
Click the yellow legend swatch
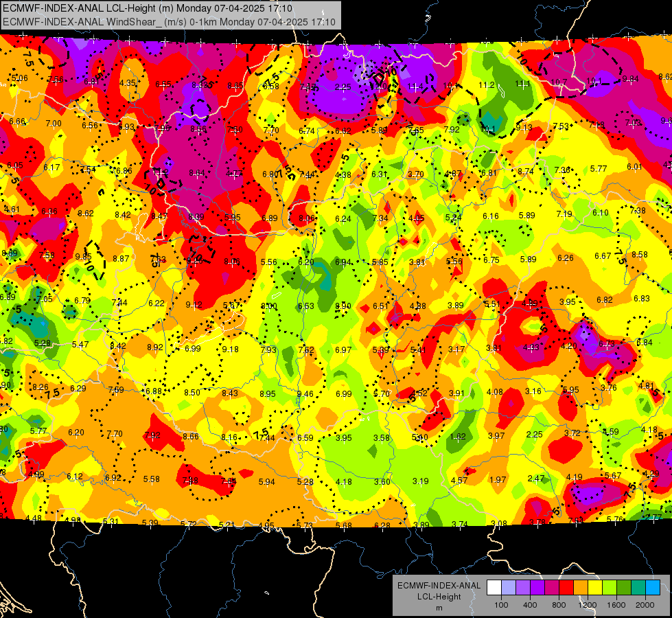point(595,588)
